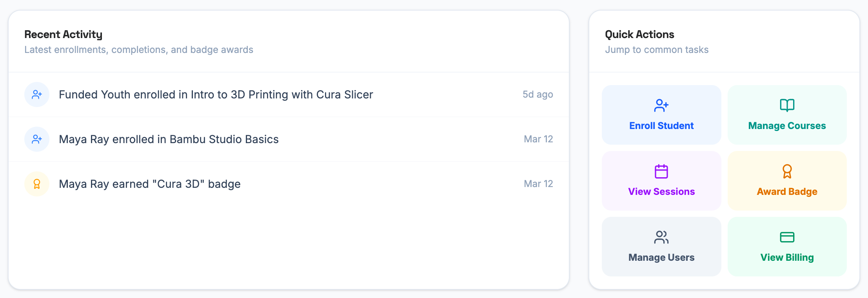Click the enrollment icon next to Funded Youth entry
The image size is (868, 298).
click(x=36, y=94)
